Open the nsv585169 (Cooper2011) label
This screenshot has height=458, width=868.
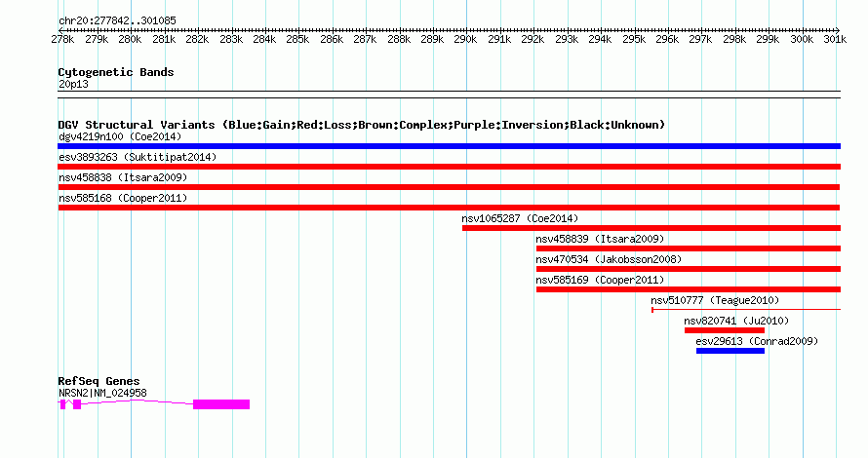tap(600, 280)
